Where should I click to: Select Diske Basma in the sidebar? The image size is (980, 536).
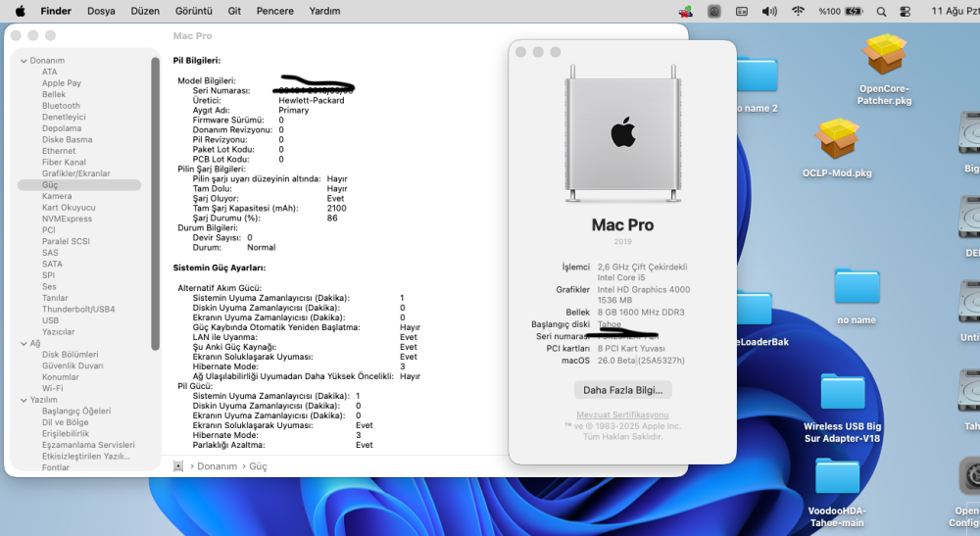[x=67, y=139]
